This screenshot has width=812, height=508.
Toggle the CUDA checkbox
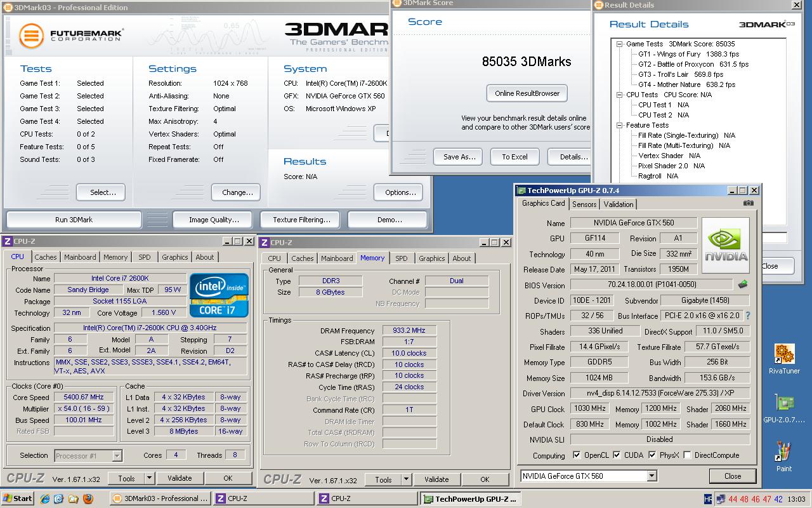click(x=617, y=455)
